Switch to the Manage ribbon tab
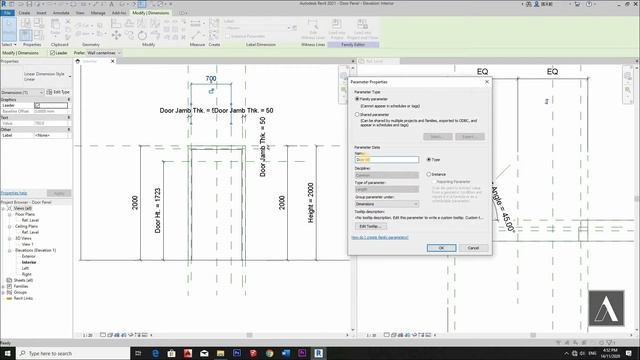Screen dimensions: 640x360 coord(98,13)
